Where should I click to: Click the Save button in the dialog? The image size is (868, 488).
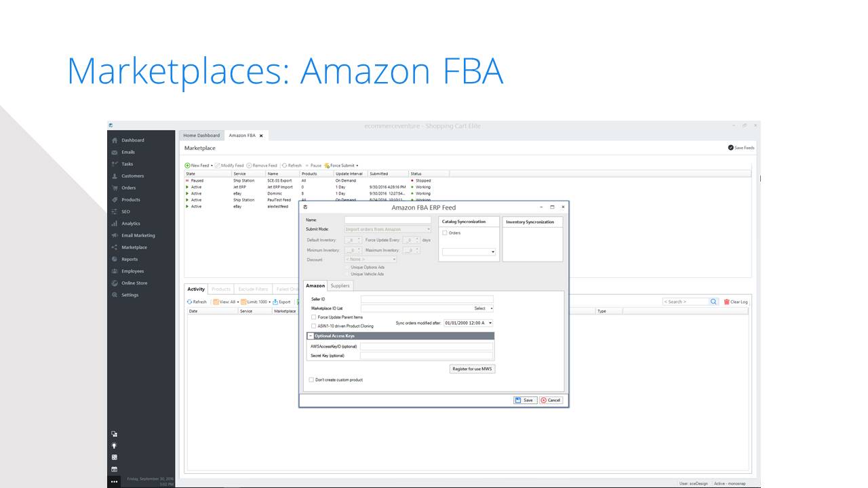(x=525, y=400)
